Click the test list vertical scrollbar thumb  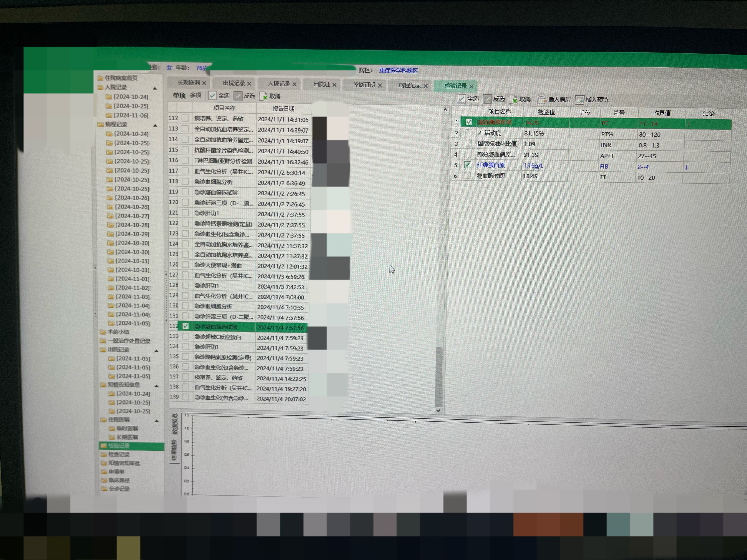439,376
